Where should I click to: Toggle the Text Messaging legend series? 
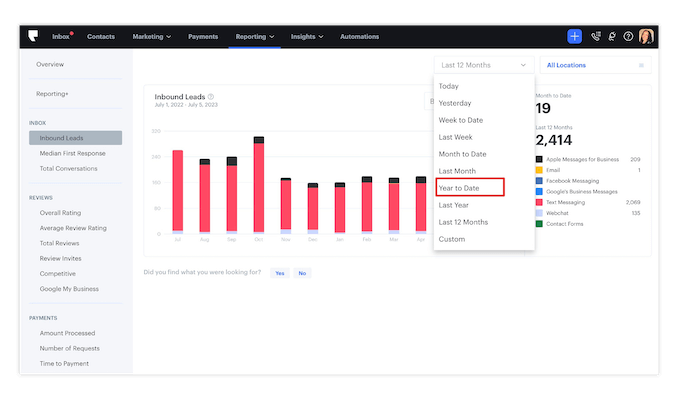point(568,202)
